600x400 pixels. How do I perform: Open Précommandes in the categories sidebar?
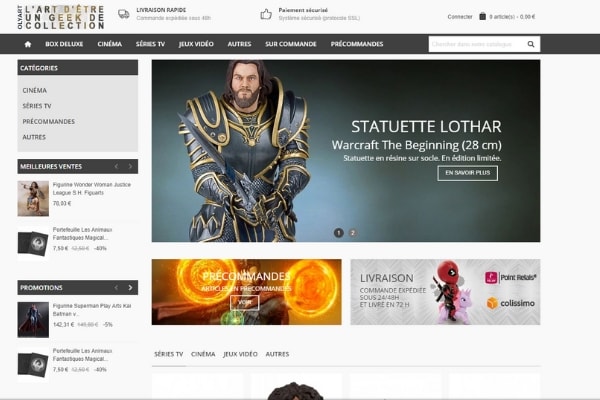point(49,121)
